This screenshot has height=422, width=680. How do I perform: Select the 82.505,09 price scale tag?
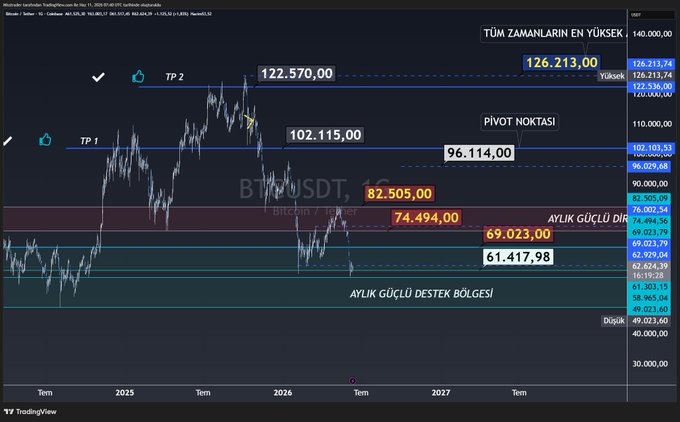(x=650, y=198)
